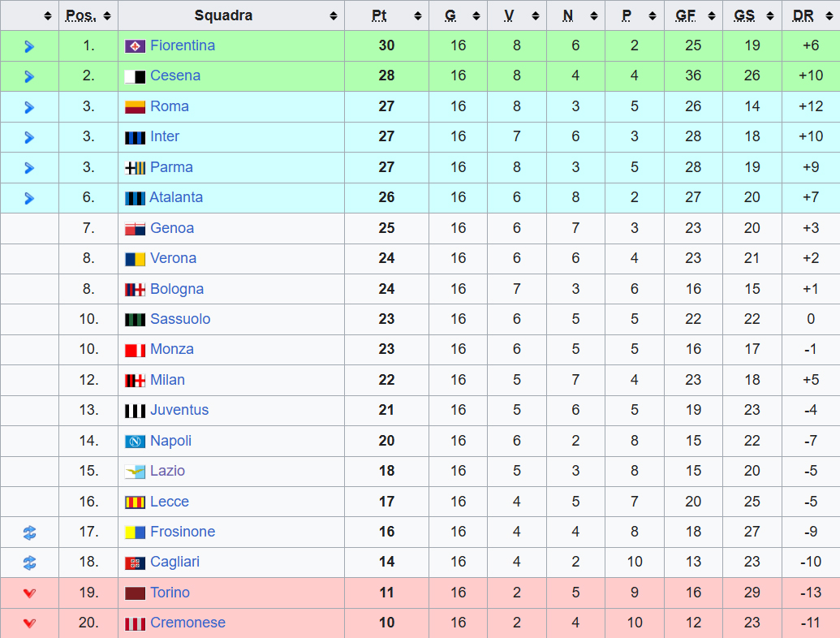Click the play-off icon beside Frosinone

point(29,532)
